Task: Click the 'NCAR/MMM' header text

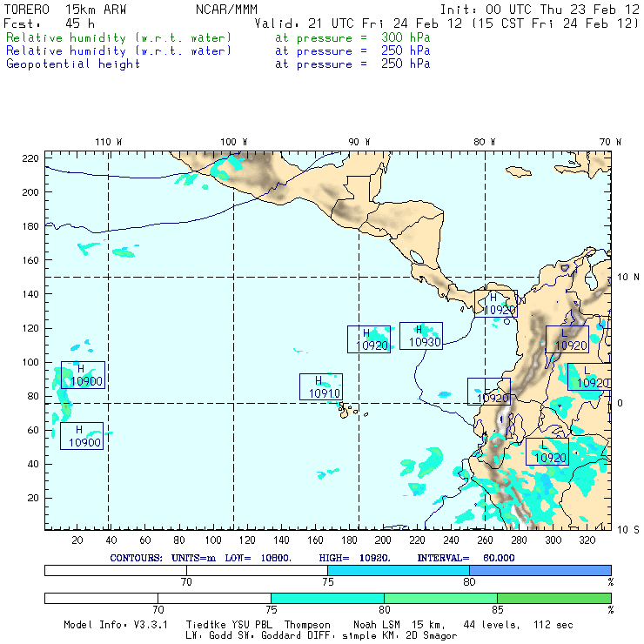Action: [x=227, y=10]
